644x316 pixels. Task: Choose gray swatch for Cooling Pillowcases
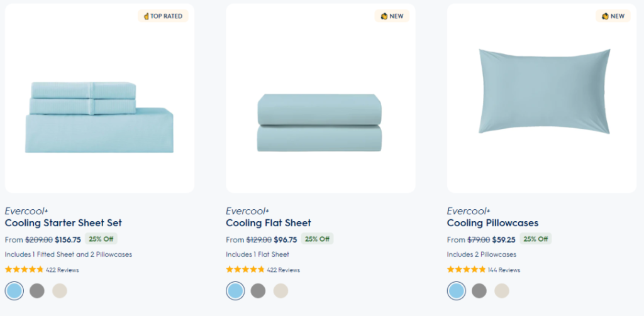pos(479,291)
